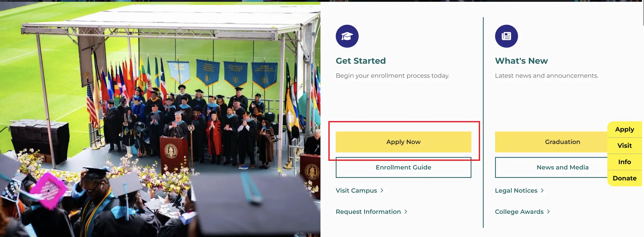Image resolution: width=644 pixels, height=237 pixels.
Task: Follow the Request Information link
Action: click(368, 212)
